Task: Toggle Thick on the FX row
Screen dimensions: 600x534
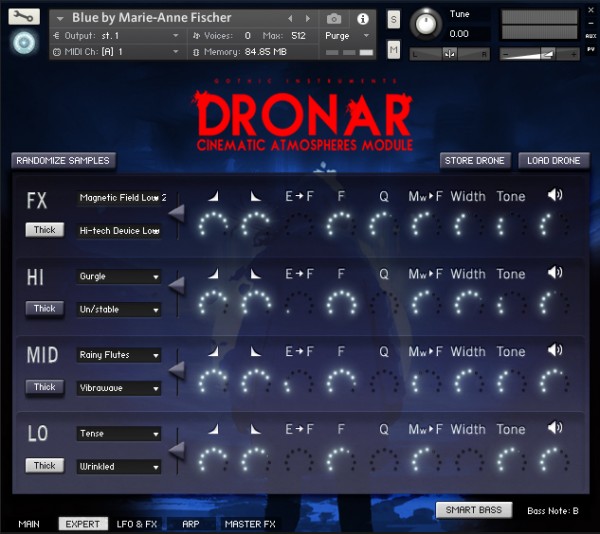Action: (45, 230)
